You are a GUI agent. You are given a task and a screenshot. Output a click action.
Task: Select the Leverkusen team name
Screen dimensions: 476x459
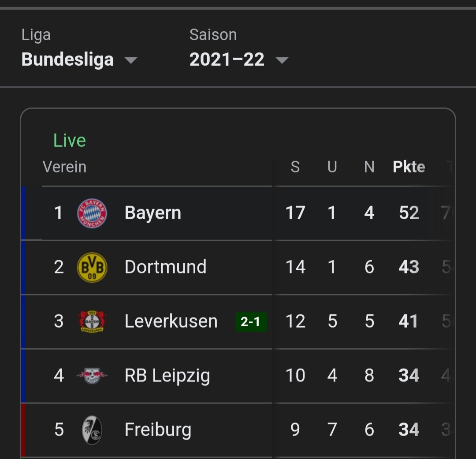click(x=171, y=321)
